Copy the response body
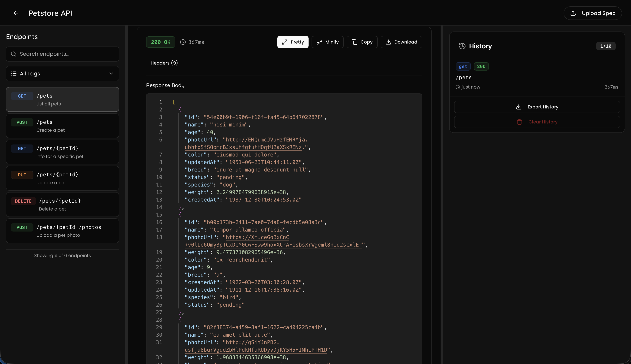Image resolution: width=631 pixels, height=364 pixels. (362, 42)
